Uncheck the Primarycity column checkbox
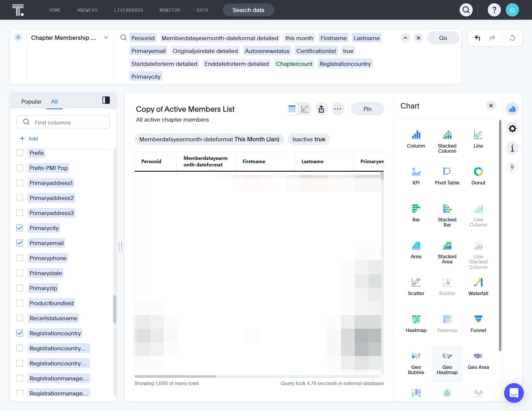The image size is (532, 411). (20, 228)
